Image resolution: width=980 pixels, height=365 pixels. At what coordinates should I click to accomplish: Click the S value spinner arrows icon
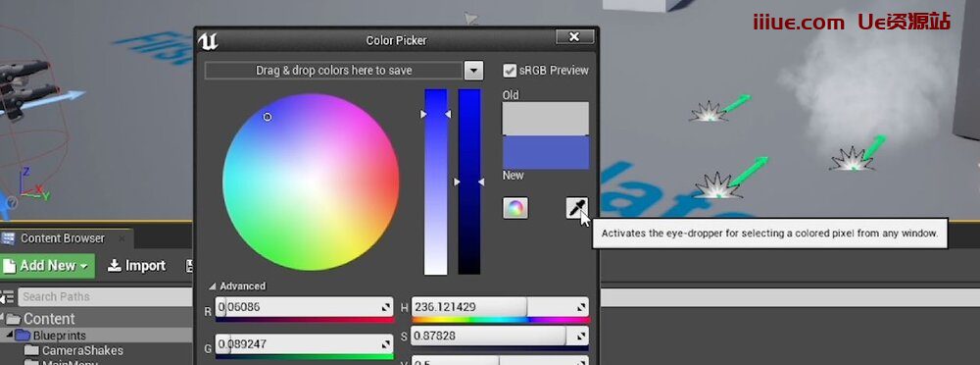click(x=580, y=337)
